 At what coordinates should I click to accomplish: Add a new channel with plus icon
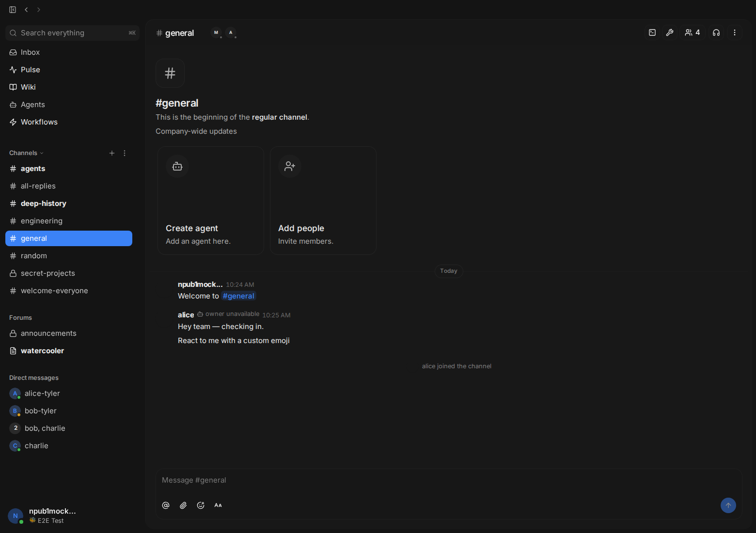pos(112,153)
